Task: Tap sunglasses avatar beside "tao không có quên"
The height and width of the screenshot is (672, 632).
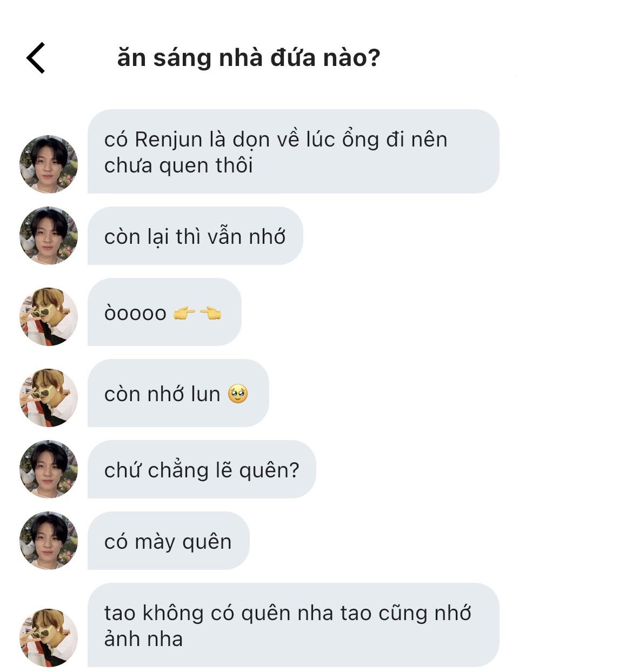Action: click(x=49, y=637)
